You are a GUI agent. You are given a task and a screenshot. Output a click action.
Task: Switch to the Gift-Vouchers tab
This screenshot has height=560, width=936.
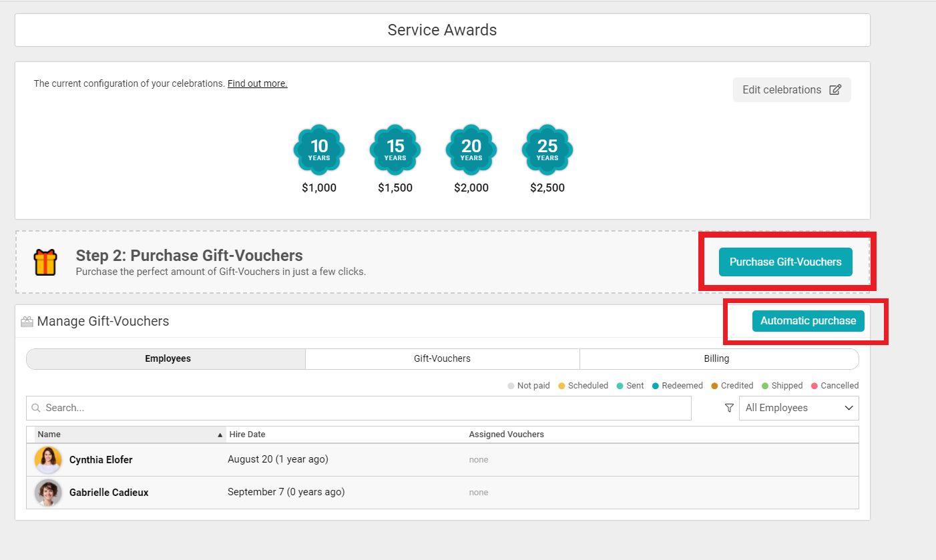point(442,358)
